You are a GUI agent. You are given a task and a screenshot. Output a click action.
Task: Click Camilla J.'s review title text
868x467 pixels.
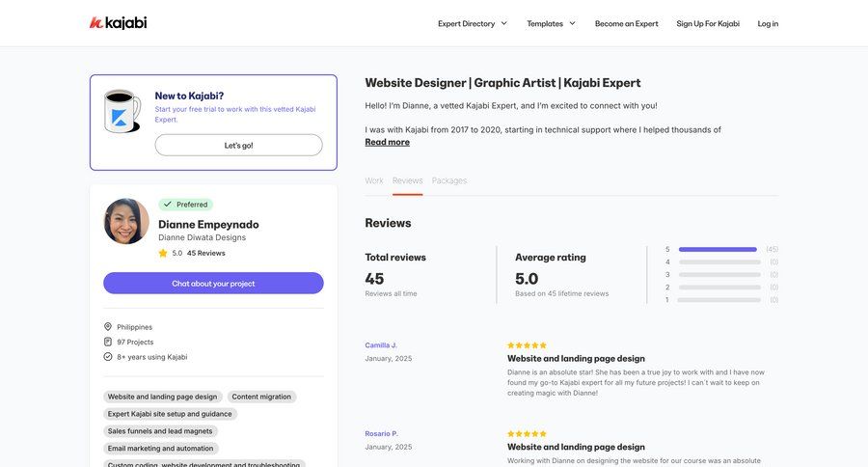click(x=577, y=358)
